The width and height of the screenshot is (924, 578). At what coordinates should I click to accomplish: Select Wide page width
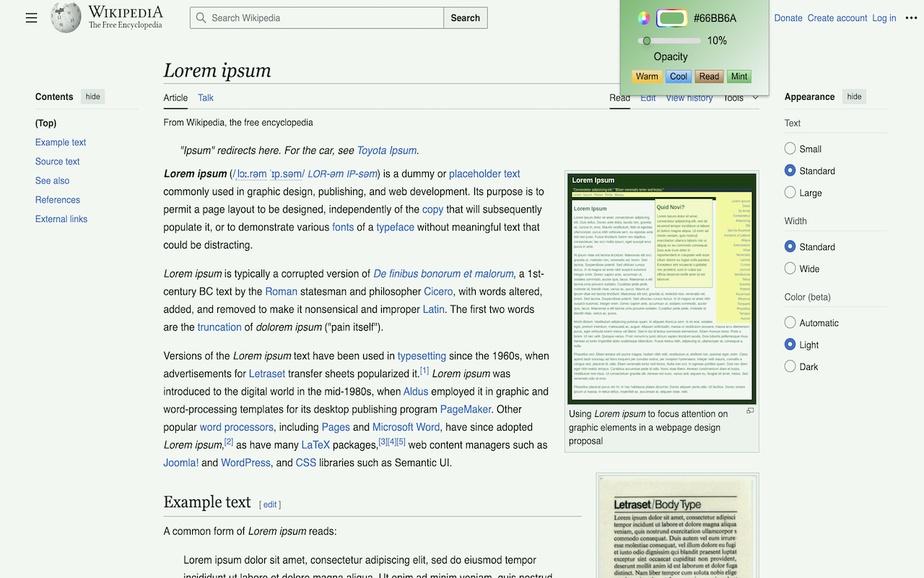click(x=790, y=268)
